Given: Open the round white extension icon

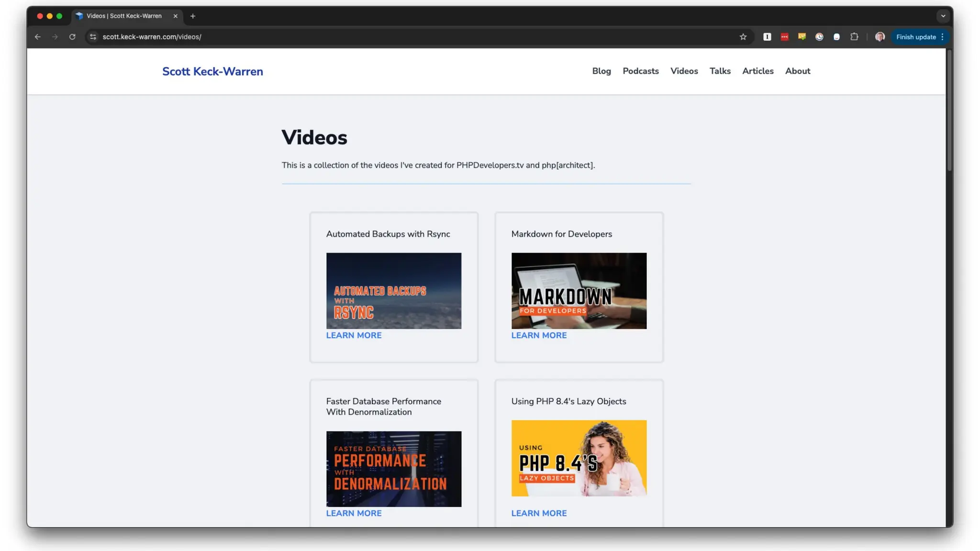Looking at the screenshot, I should click(836, 37).
